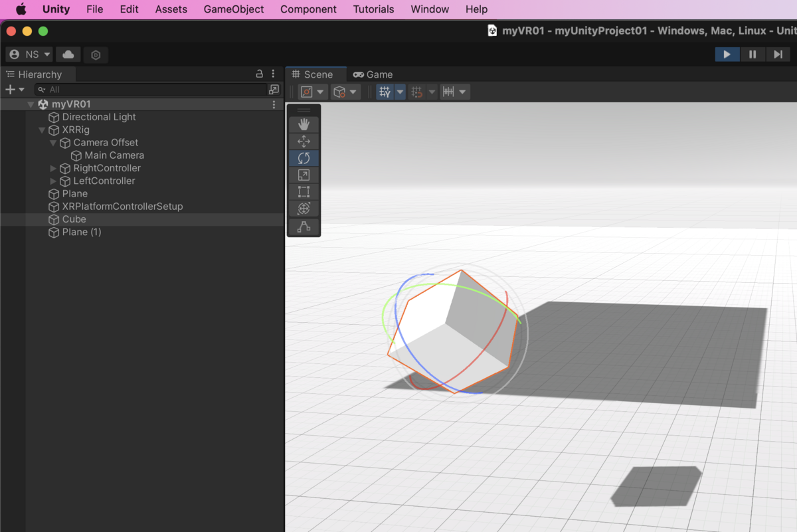Switch to the Game tab
The image size is (797, 532).
click(x=373, y=74)
